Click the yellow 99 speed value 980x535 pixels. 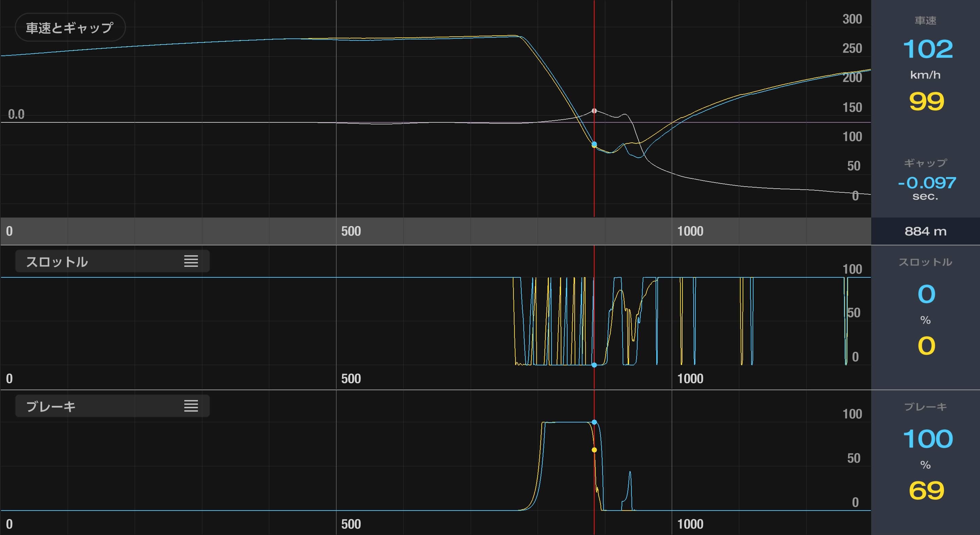(927, 102)
